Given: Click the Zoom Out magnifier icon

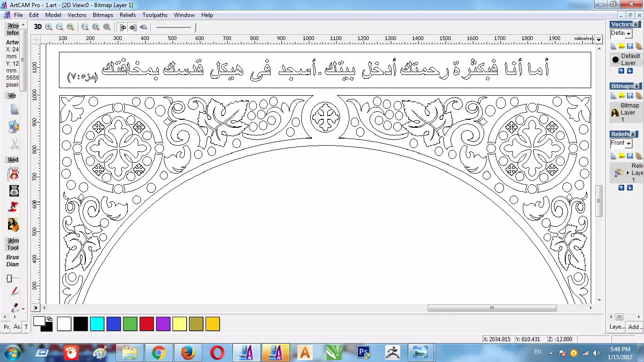Looking at the screenshot, I should [x=59, y=27].
